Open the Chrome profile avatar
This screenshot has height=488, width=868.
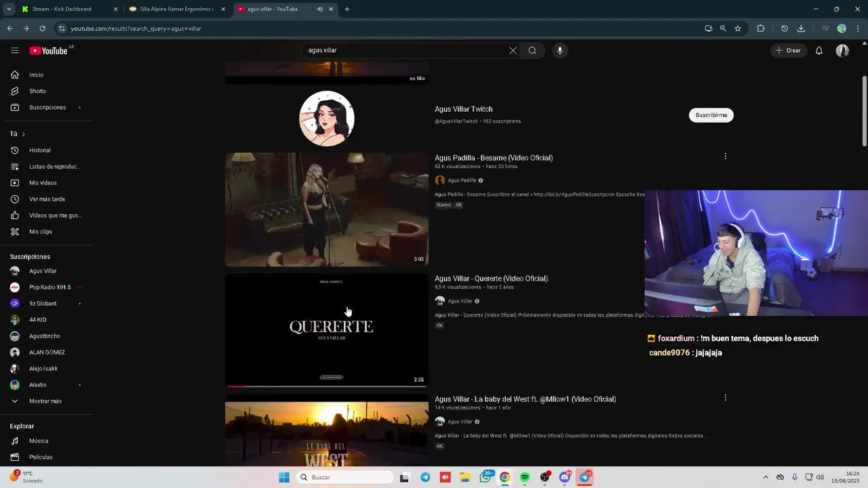pyautogui.click(x=842, y=28)
